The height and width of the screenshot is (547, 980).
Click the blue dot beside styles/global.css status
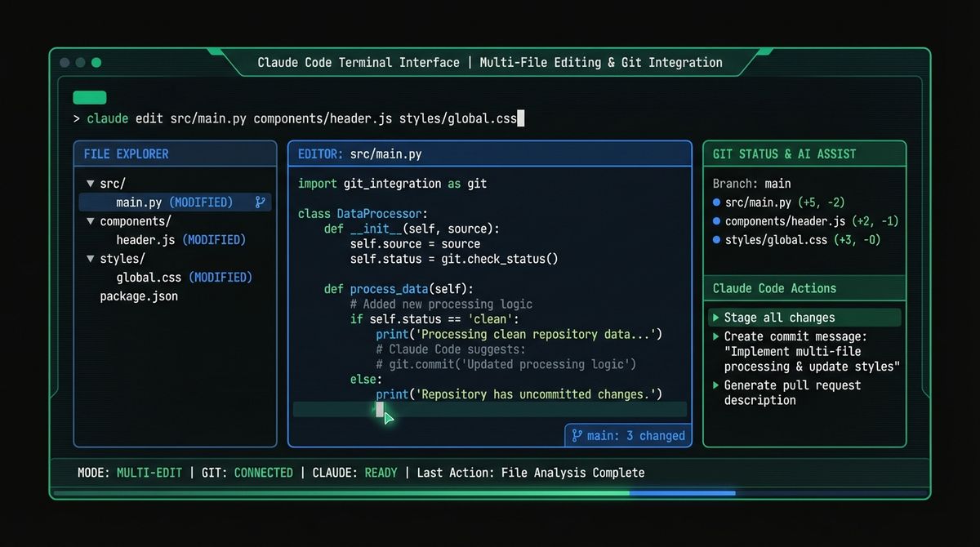[x=716, y=240]
